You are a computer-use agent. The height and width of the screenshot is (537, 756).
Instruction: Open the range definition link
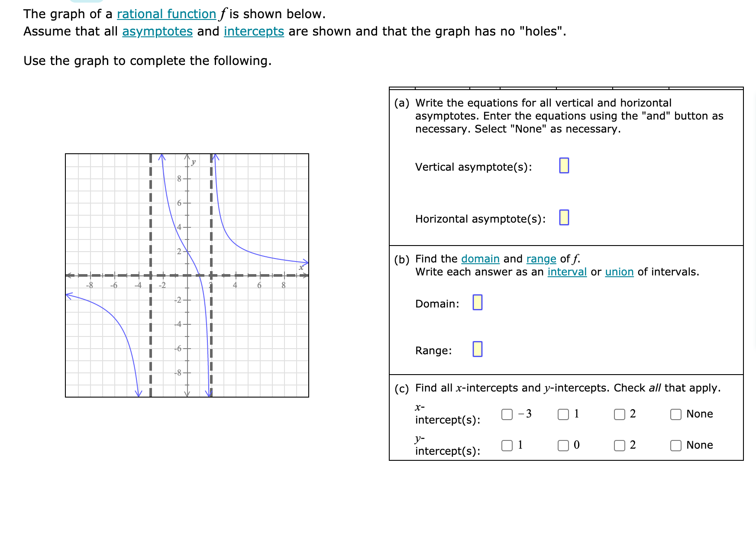pos(541,259)
